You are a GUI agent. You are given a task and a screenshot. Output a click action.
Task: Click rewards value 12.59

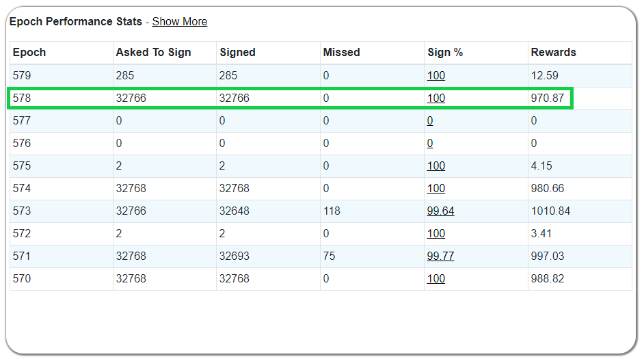(x=545, y=76)
